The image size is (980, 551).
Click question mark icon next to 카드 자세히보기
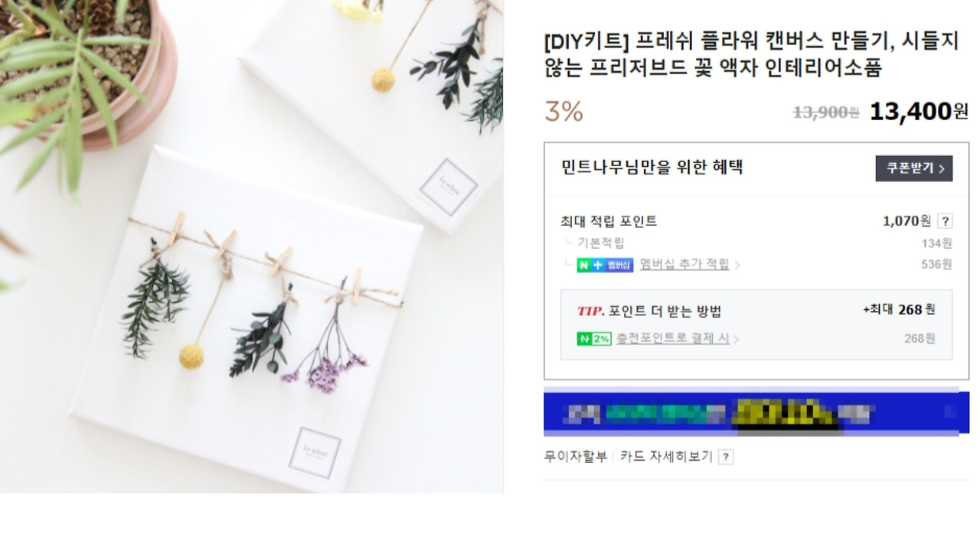(726, 457)
